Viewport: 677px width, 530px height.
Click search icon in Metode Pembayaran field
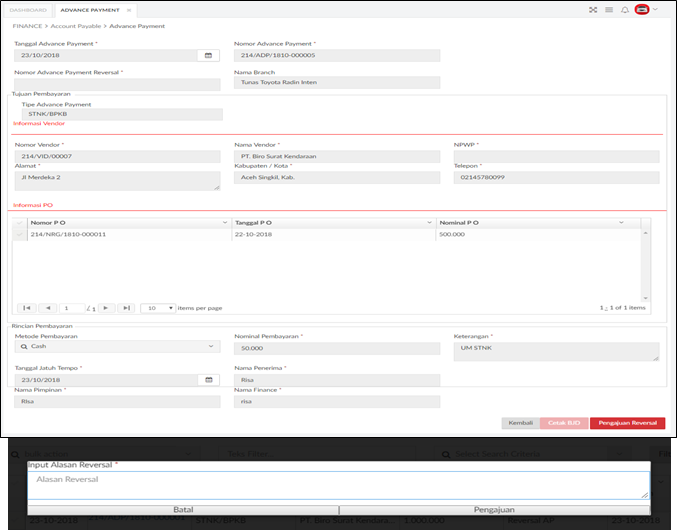point(24,347)
